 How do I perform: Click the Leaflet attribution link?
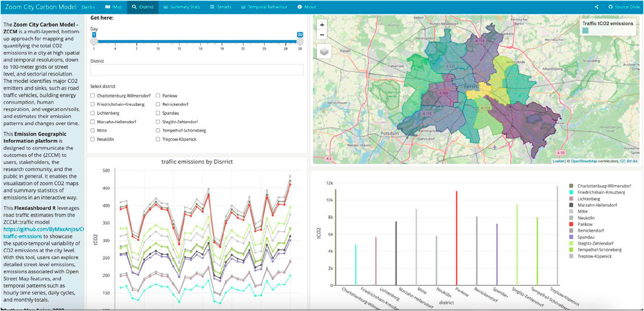click(558, 161)
